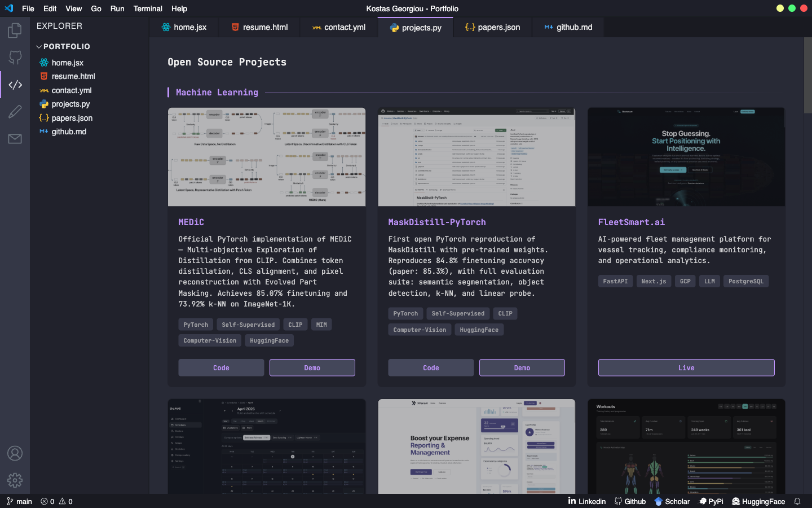Switch to the papers.json tab
Image resolution: width=812 pixels, height=508 pixels.
tap(492, 27)
